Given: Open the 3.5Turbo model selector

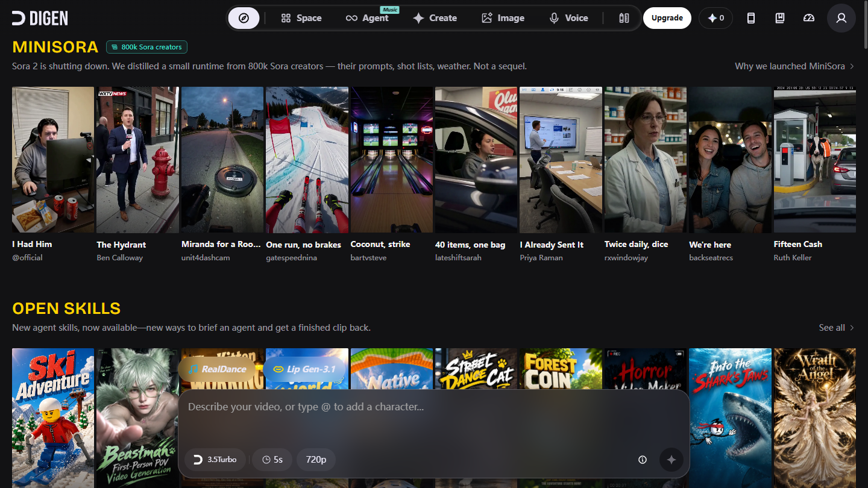Looking at the screenshot, I should tap(215, 460).
